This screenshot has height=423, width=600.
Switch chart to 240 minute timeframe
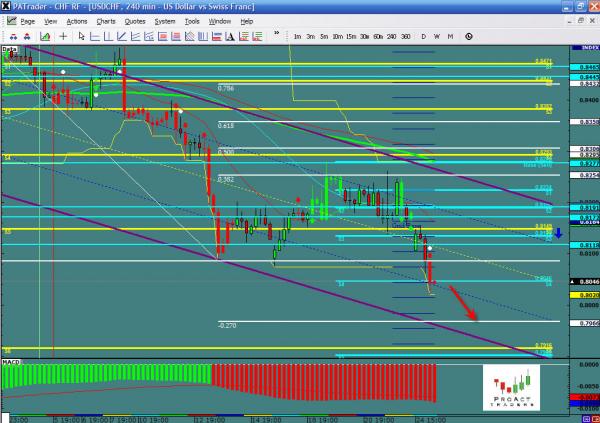coord(392,37)
